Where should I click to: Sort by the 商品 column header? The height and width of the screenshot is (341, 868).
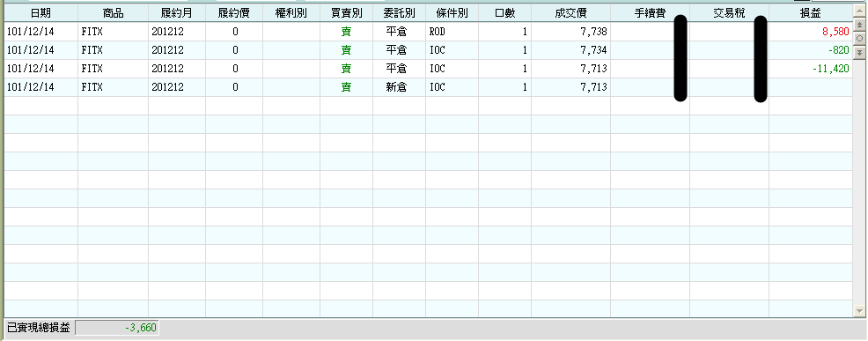click(x=113, y=12)
